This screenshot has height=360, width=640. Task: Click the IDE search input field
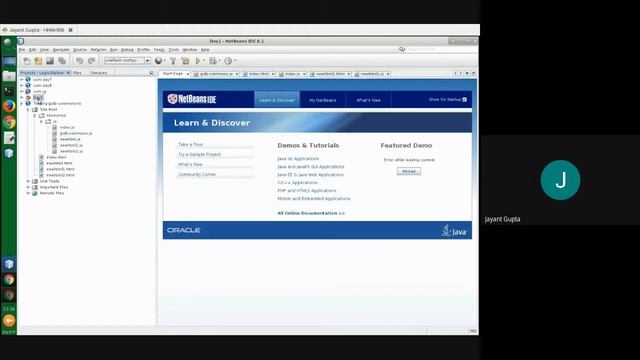[x=442, y=49]
